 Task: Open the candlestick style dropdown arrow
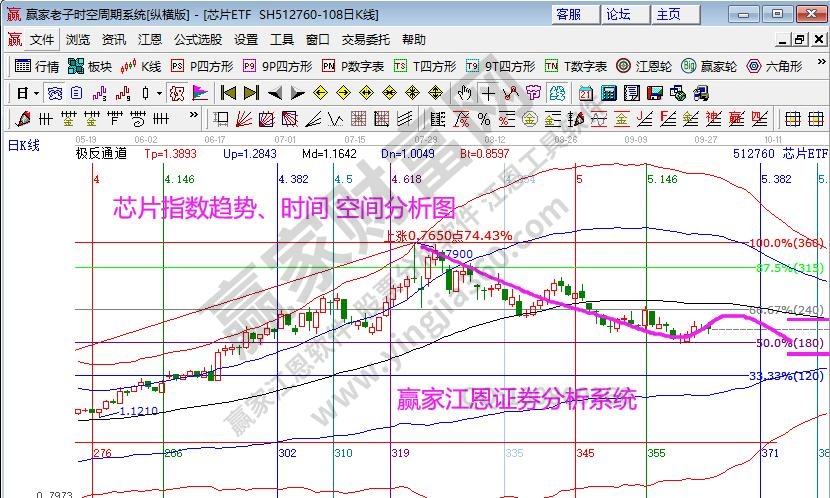[159, 93]
